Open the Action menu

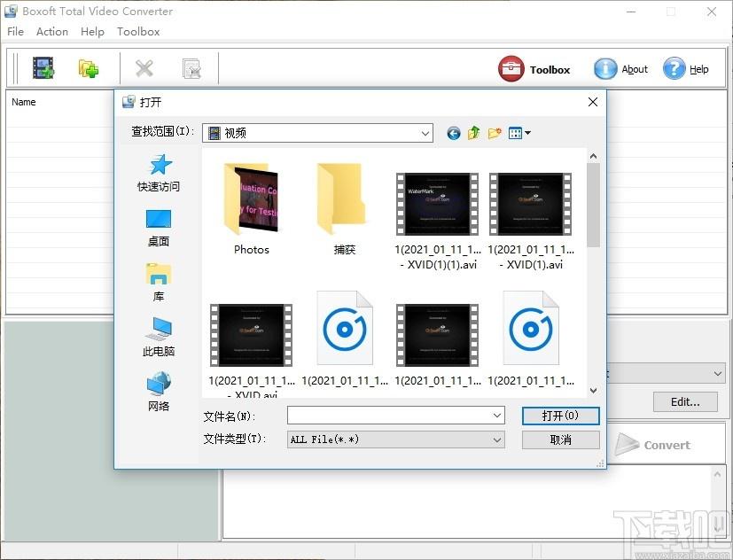(x=52, y=31)
